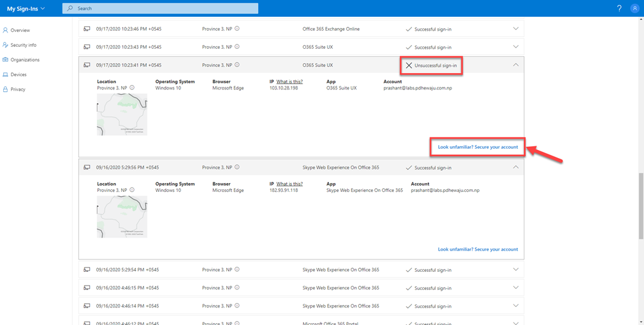Image resolution: width=644 pixels, height=325 pixels.
Task: Click location info icon in 10:23:46 PM row
Action: pos(237,29)
